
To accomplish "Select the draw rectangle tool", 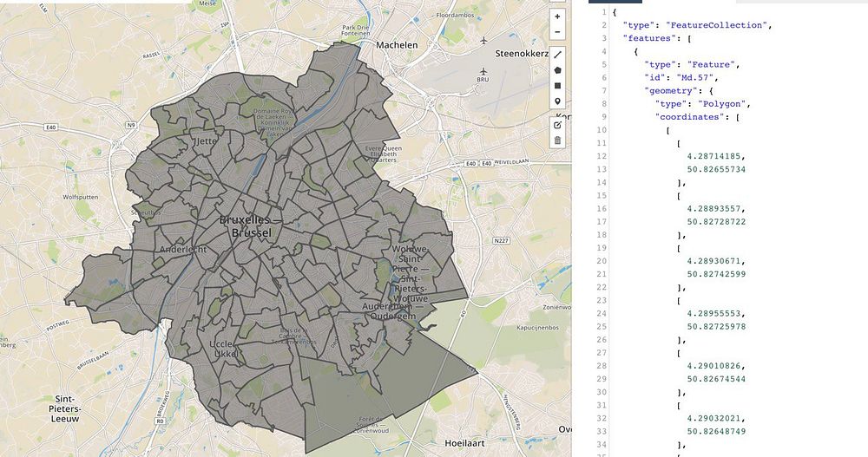I will tap(557, 86).
